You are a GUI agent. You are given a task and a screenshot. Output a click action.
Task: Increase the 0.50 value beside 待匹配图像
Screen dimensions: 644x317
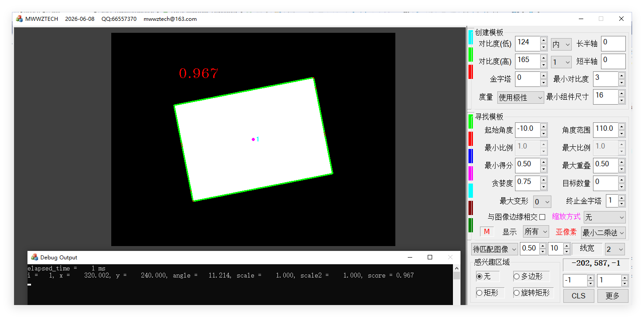coord(543,246)
